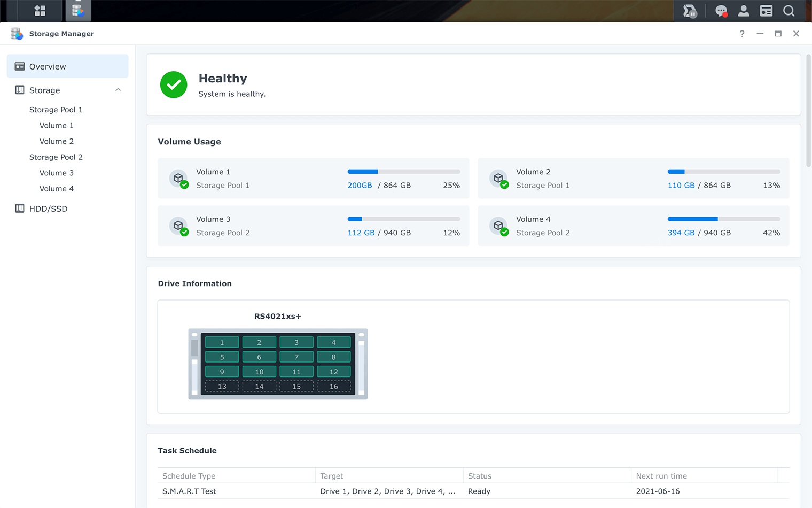Open notifications via the chat bubble icon
Screen dimensions: 812x508
tap(722, 11)
